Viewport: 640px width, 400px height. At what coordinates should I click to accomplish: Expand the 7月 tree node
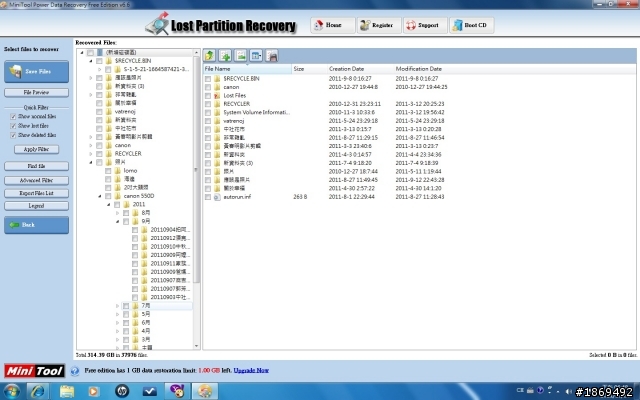click(x=118, y=306)
